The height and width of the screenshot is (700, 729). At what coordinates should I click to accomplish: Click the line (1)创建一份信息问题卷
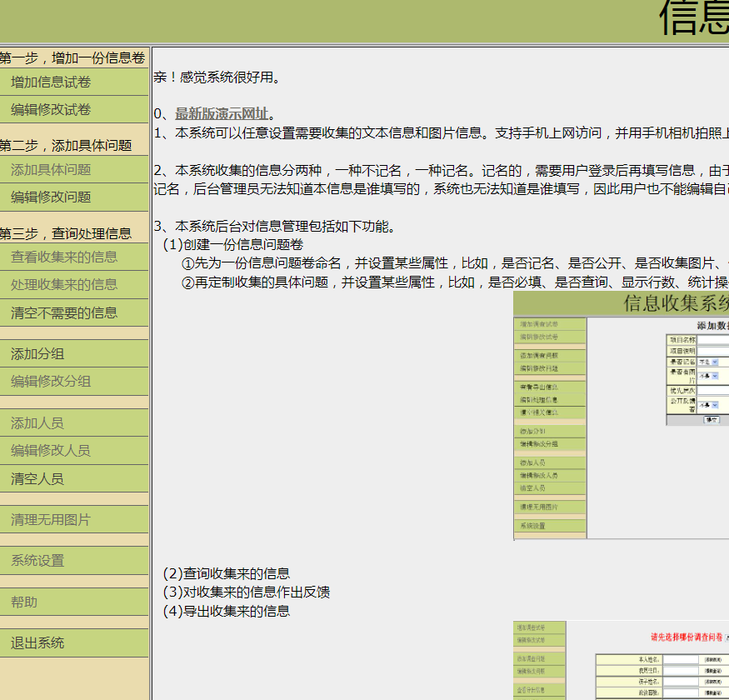coord(233,245)
